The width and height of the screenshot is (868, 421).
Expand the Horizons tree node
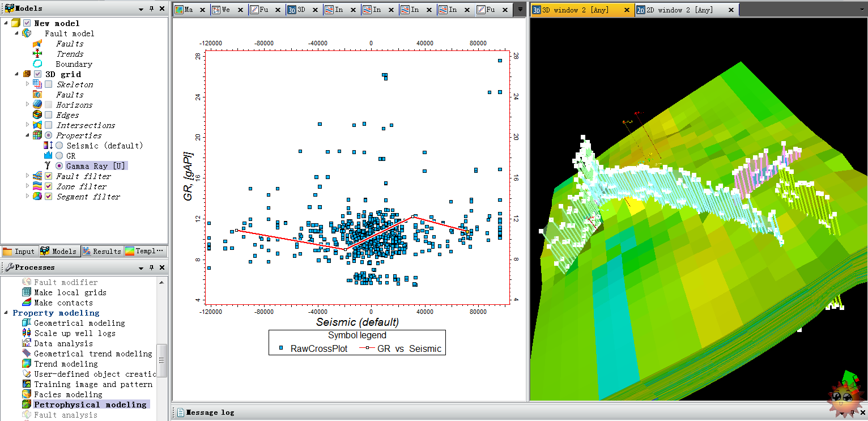point(27,104)
